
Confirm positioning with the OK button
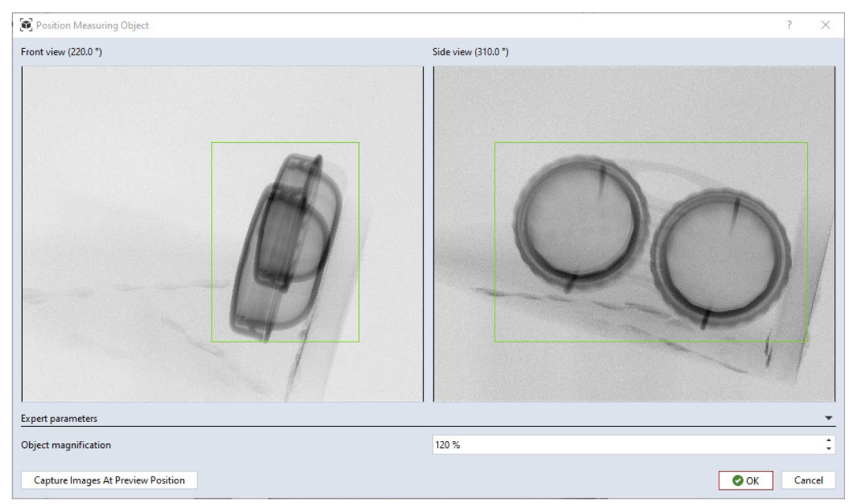(x=745, y=480)
